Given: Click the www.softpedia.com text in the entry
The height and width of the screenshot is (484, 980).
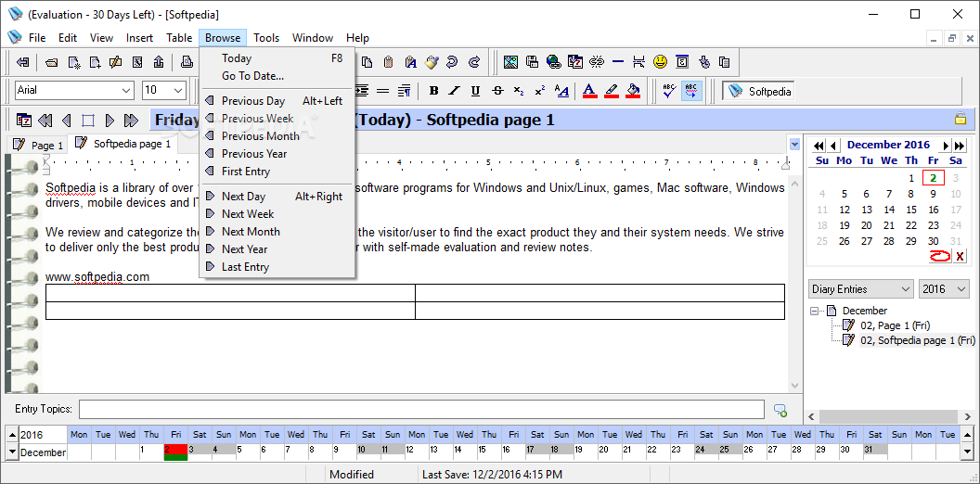Looking at the screenshot, I should coord(97,277).
